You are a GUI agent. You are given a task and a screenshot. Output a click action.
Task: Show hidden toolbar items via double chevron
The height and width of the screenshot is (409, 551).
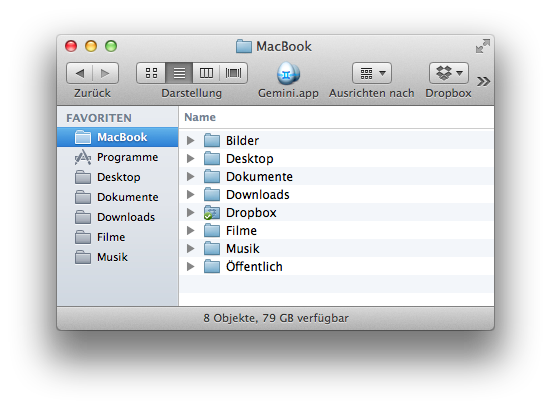[484, 82]
